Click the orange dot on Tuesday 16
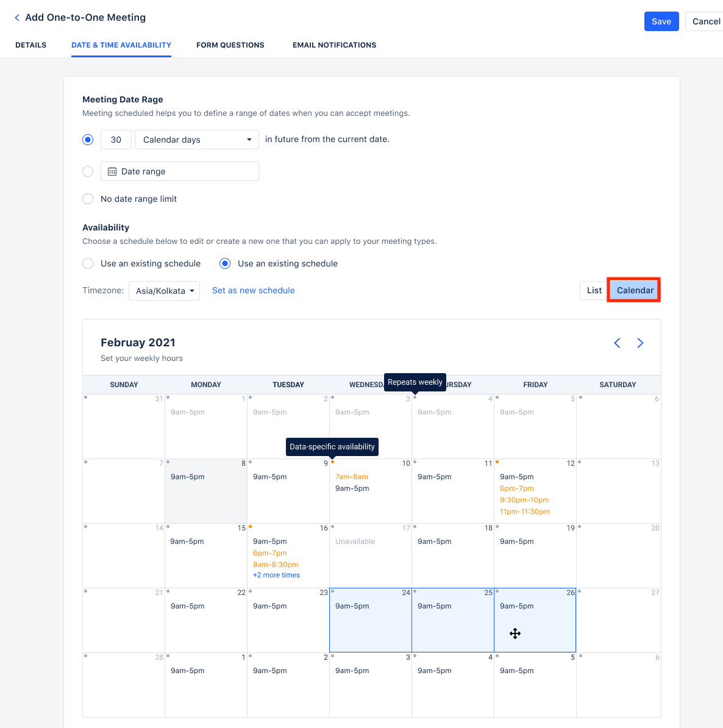Image resolution: width=723 pixels, height=728 pixels. [251, 527]
